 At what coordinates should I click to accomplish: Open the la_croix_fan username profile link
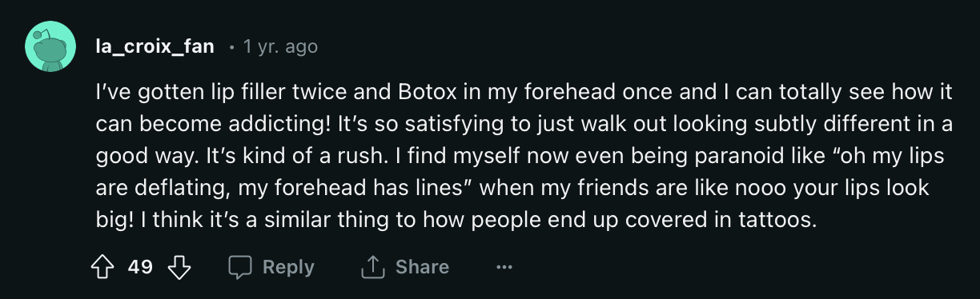click(x=155, y=47)
